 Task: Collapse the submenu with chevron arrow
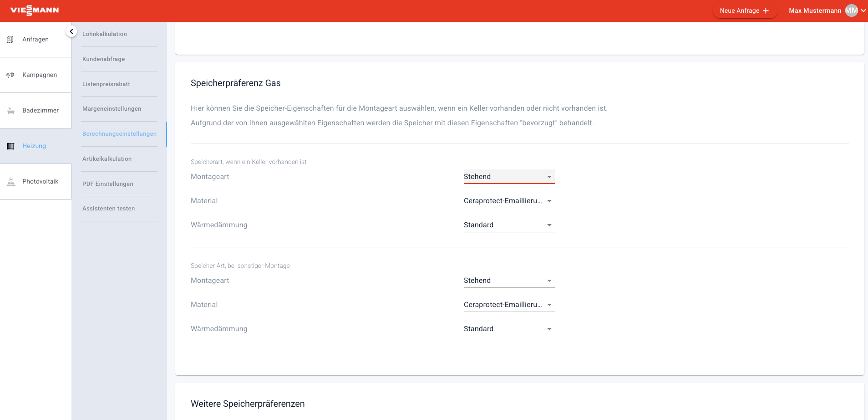(x=71, y=31)
